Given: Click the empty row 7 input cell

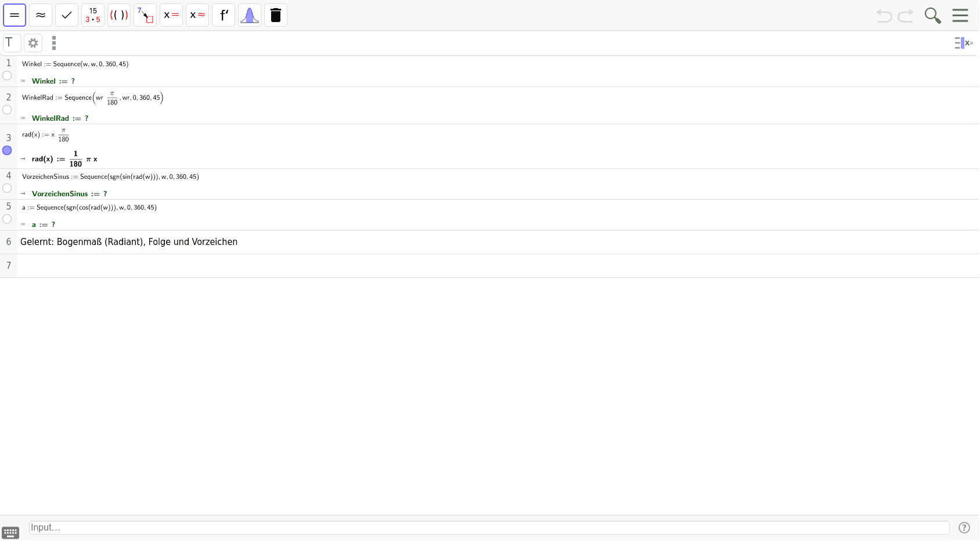Looking at the screenshot, I should [498, 266].
